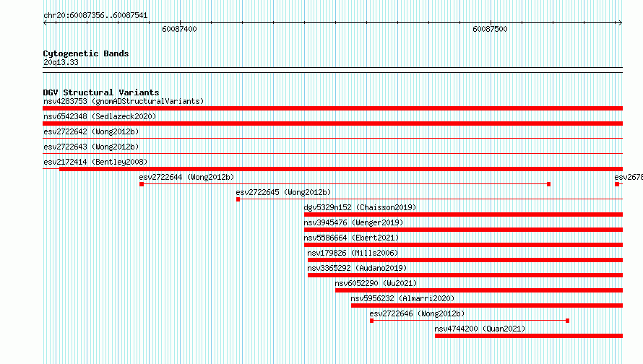Screen dimensions: 643x364
Task: Open nsv5586664 (Ebert2021) label
Action: click(x=351, y=238)
